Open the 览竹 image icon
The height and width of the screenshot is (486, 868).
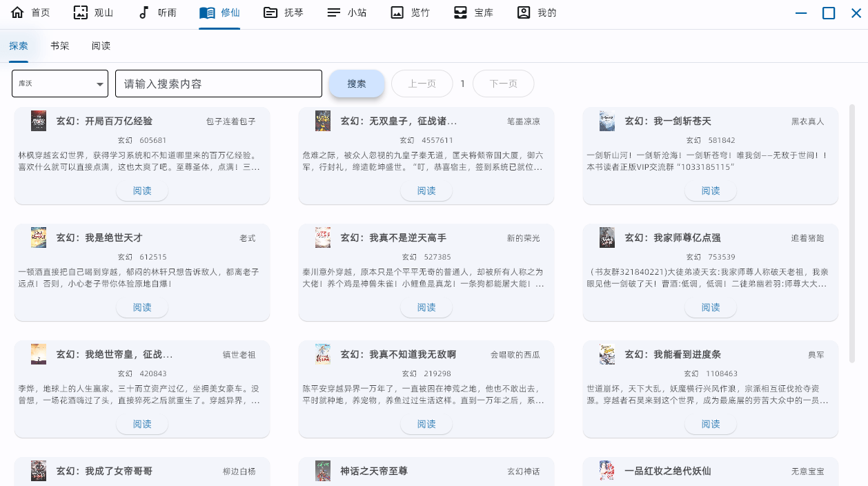(395, 12)
